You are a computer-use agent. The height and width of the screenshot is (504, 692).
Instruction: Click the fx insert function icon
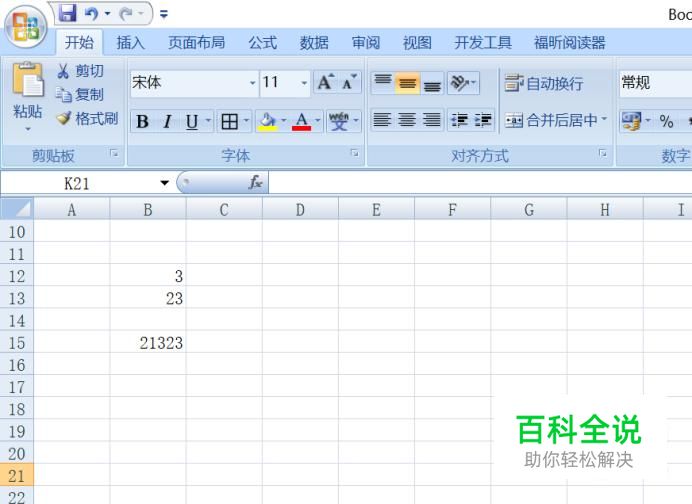coord(256,182)
